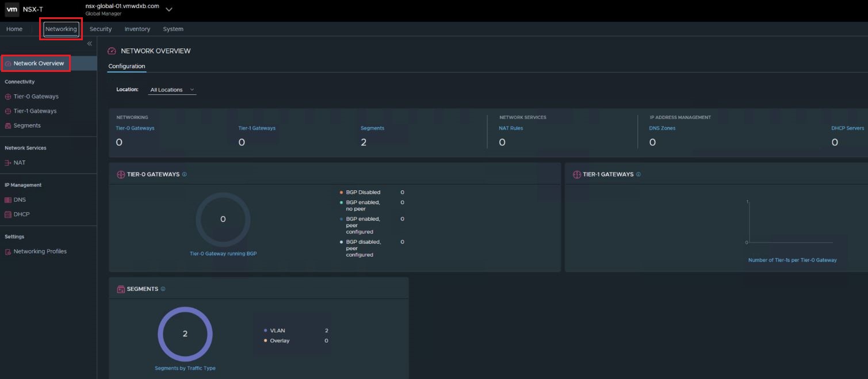
Task: Click the NAT sidebar icon
Action: coord(8,163)
